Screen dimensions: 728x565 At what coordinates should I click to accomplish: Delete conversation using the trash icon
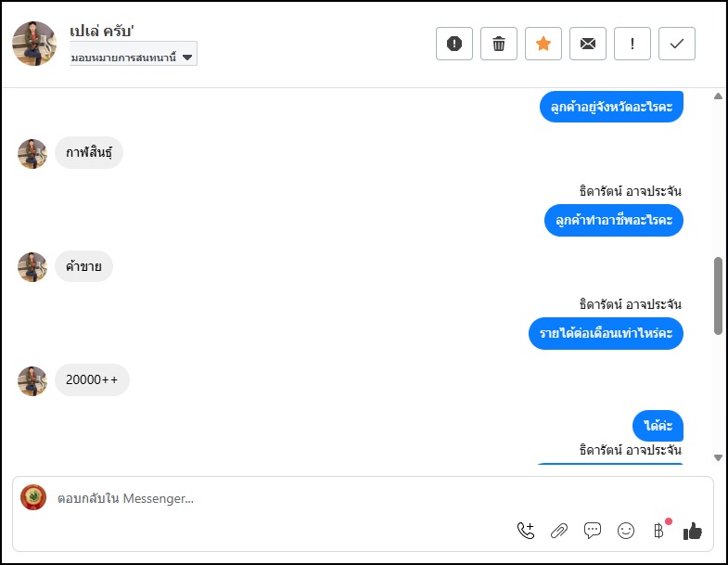pyautogui.click(x=499, y=44)
